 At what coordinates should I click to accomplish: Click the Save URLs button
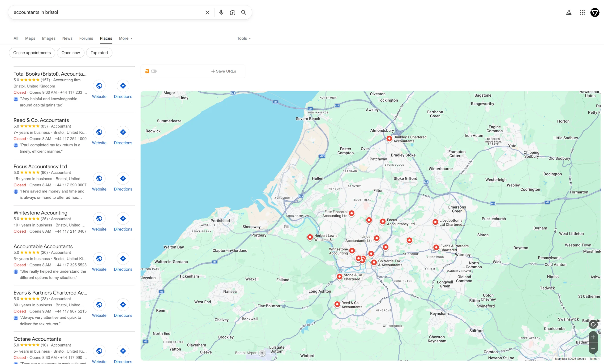223,71
